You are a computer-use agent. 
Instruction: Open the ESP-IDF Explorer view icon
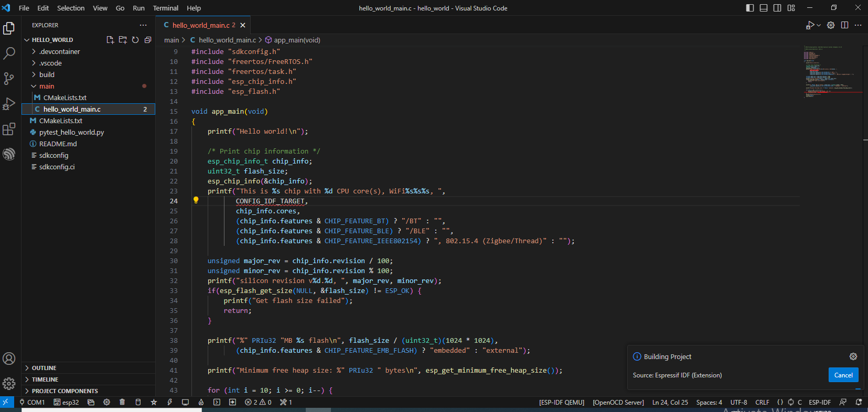point(9,154)
